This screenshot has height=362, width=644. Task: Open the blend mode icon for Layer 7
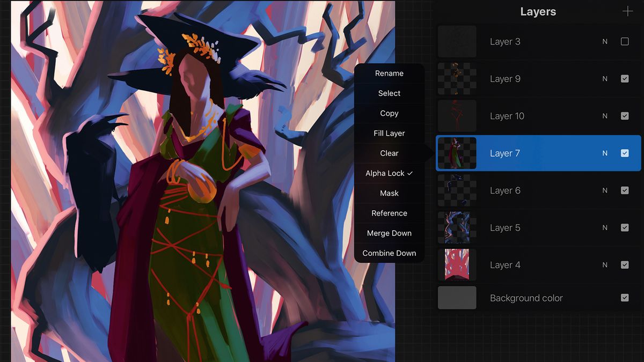pyautogui.click(x=604, y=153)
